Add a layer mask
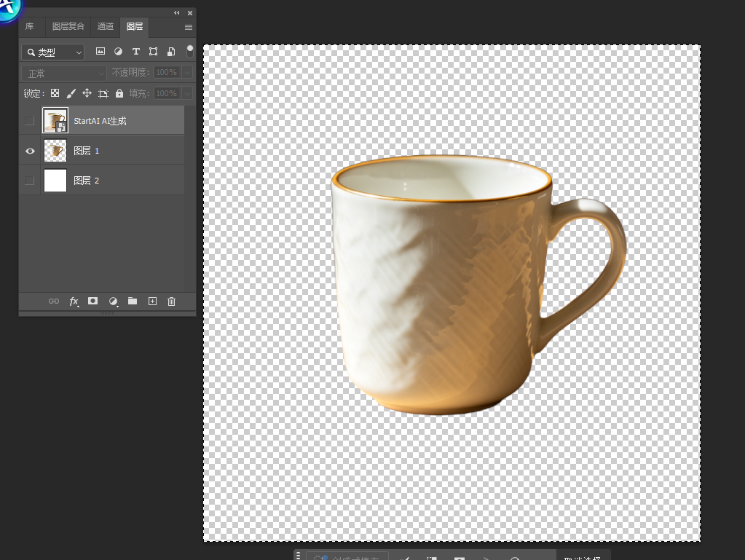The height and width of the screenshot is (560, 745). 92,301
